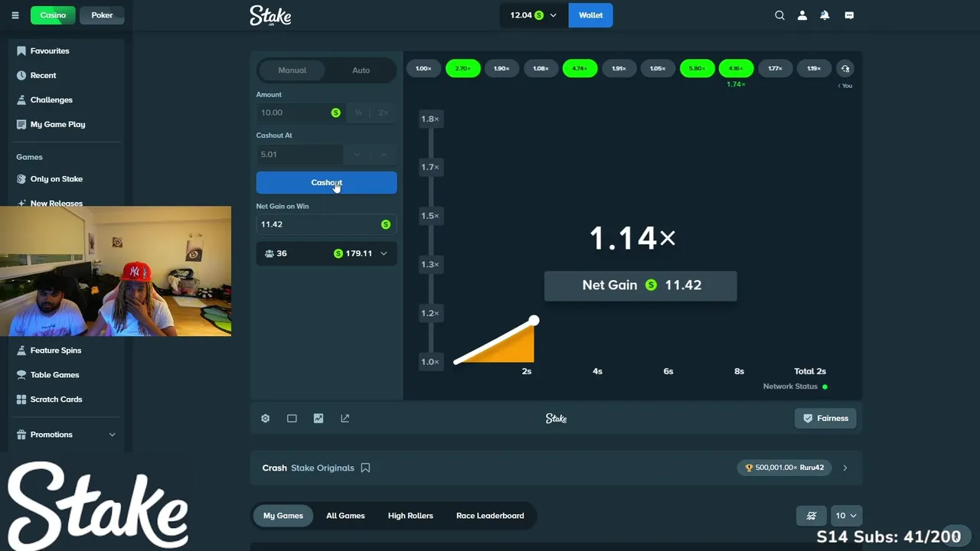Open the crash history icon after 1.19×
980x551 pixels.
[x=845, y=69]
